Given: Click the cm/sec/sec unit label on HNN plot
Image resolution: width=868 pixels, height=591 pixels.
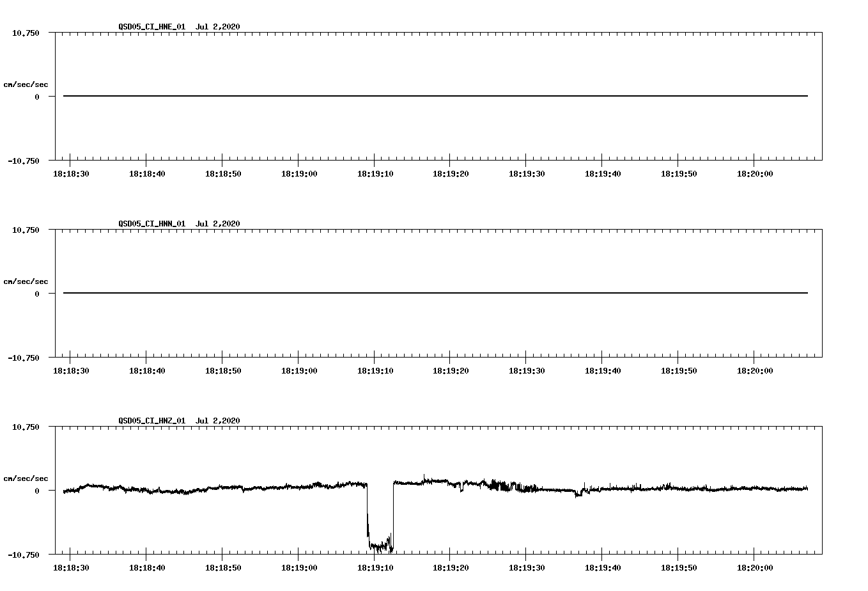Looking at the screenshot, I should [x=26, y=281].
